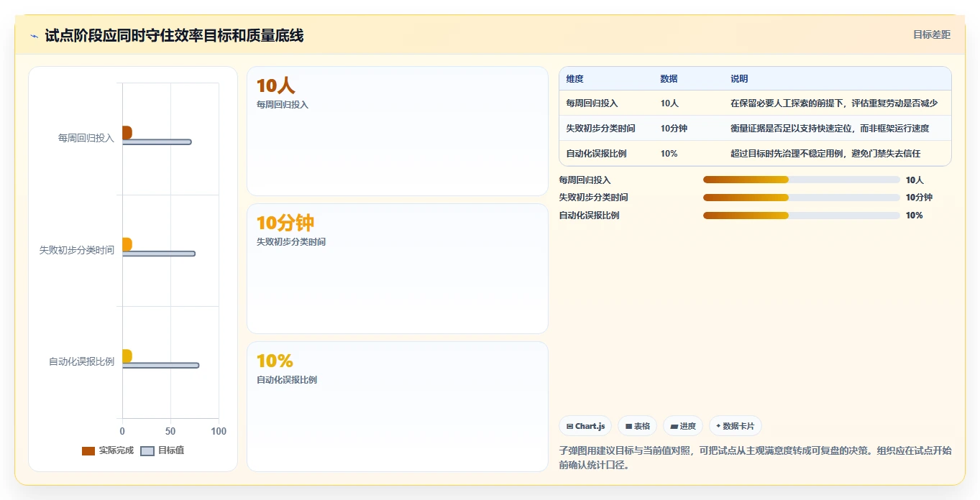The width and height of the screenshot is (980, 500).
Task: Click the 自动化误报比例 cell in the table
Action: [596, 154]
